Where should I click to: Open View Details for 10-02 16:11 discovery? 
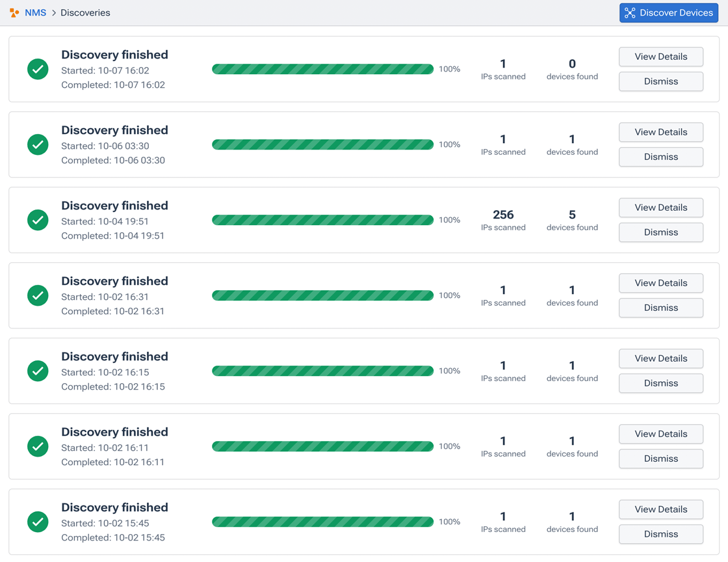tap(660, 434)
